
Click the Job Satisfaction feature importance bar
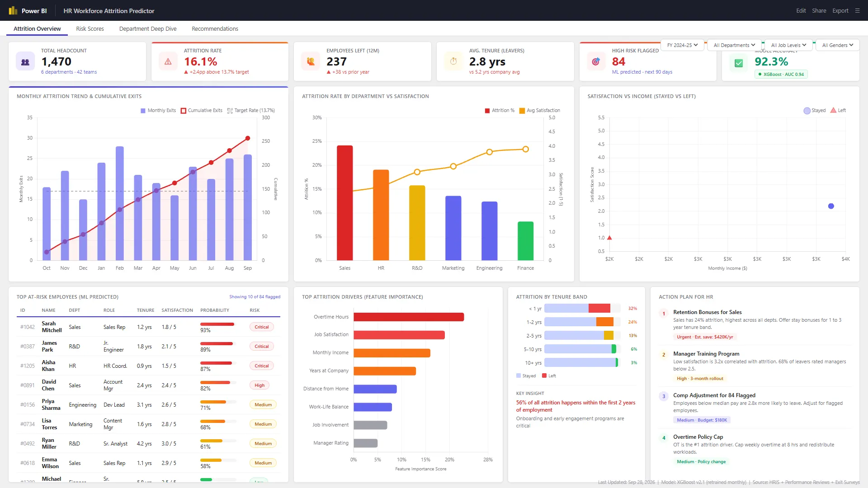pyautogui.click(x=399, y=335)
